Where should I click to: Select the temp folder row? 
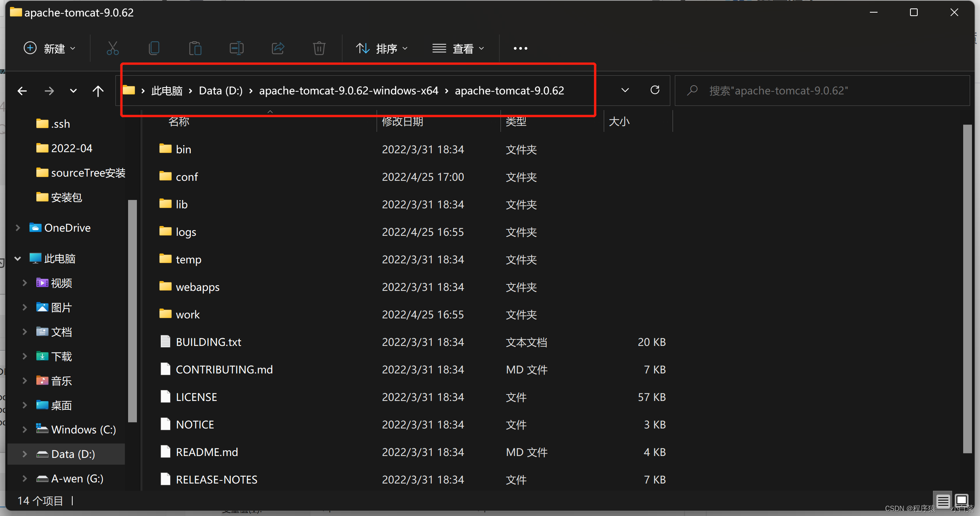pos(413,259)
